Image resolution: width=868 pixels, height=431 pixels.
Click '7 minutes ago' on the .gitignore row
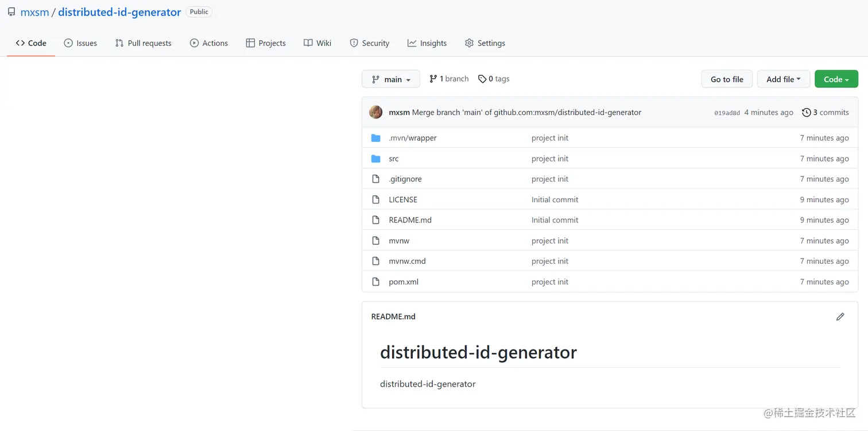824,179
